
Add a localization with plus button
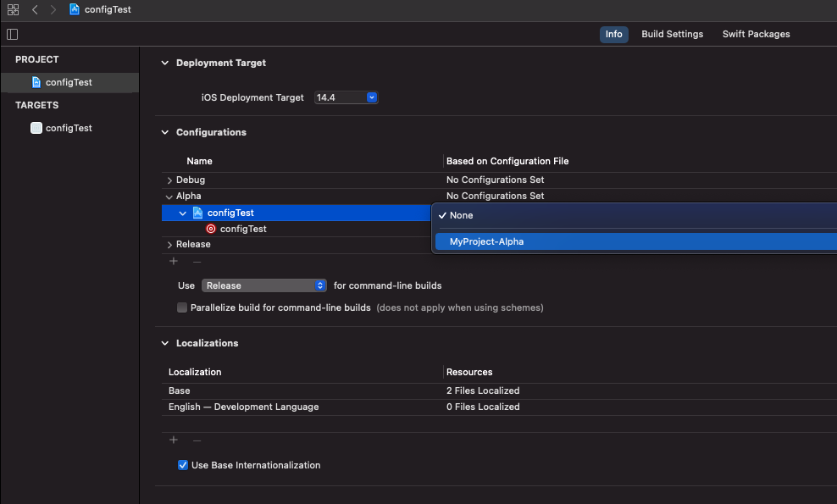174,440
